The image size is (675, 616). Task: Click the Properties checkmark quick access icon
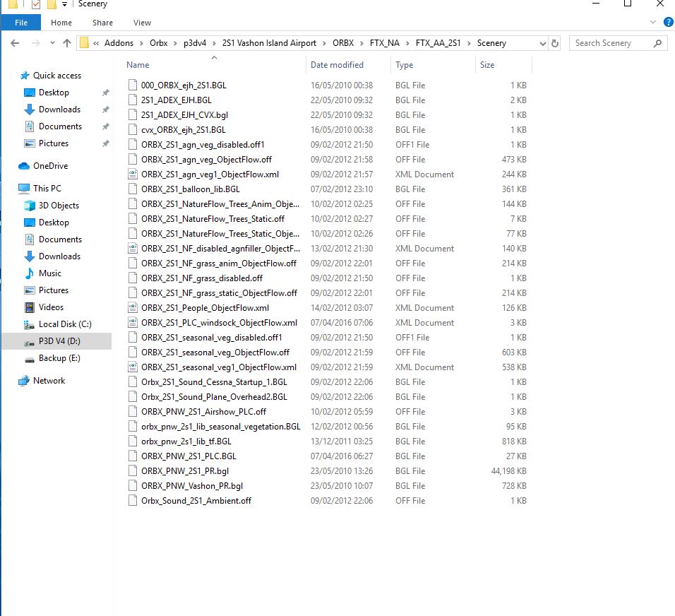pos(36,4)
